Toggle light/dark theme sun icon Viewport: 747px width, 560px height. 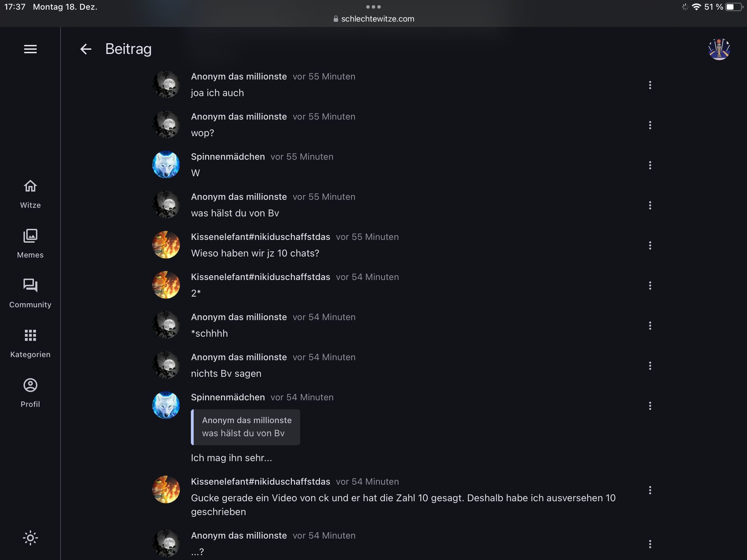pyautogui.click(x=30, y=538)
